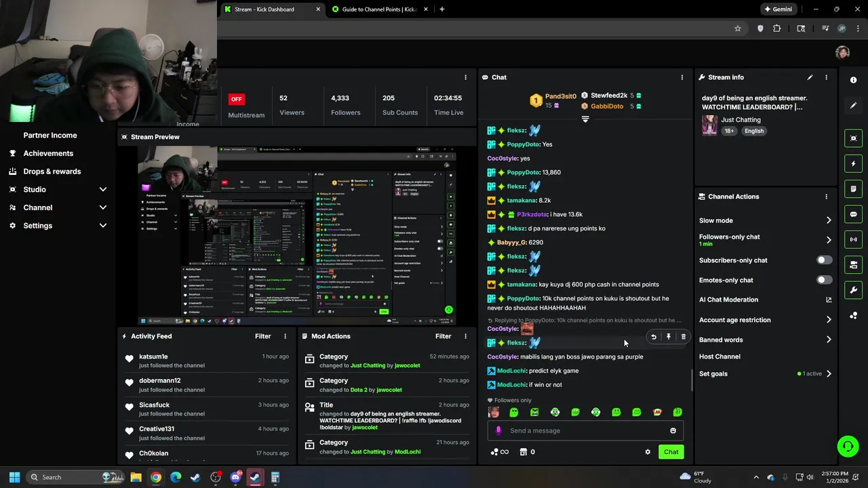The image size is (868, 488).
Task: Edit stream info with the pencil icon
Action: click(810, 77)
